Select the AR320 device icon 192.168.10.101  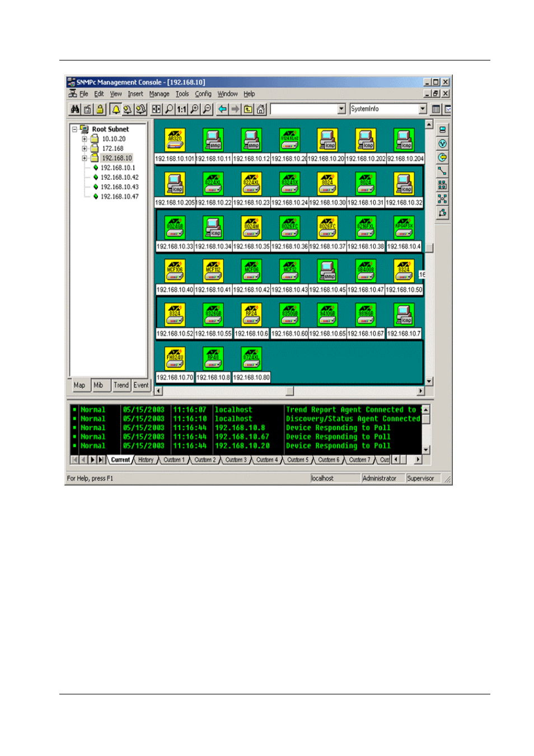(x=175, y=139)
